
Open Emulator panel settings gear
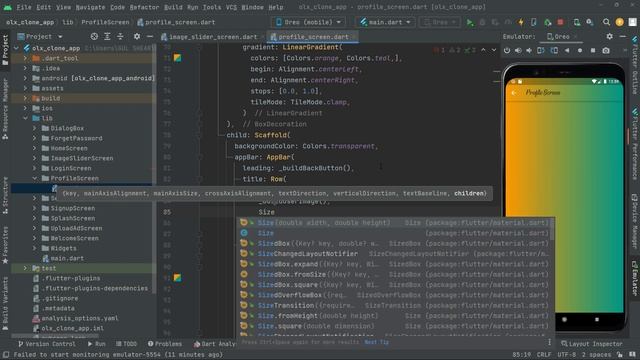pos(609,36)
